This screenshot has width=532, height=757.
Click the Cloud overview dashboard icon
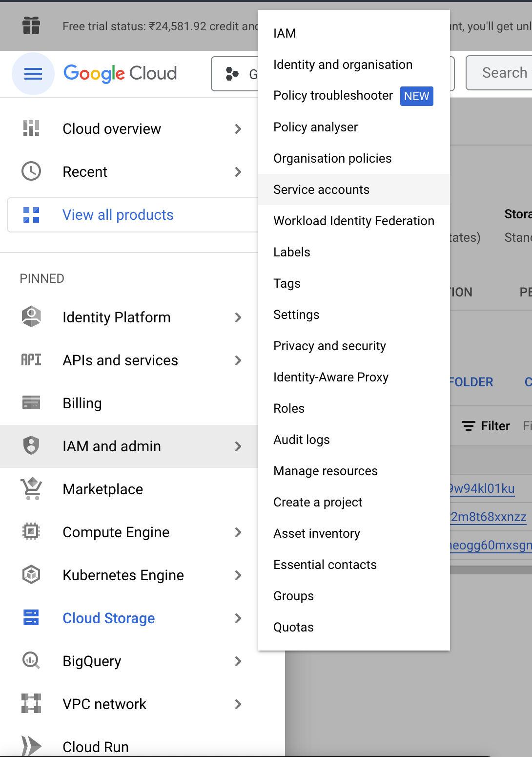tap(31, 128)
